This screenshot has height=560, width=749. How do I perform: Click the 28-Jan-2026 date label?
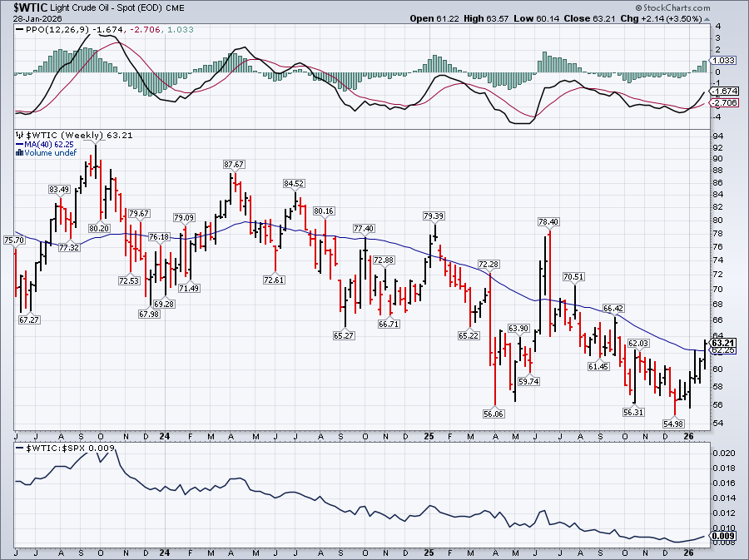point(27,17)
